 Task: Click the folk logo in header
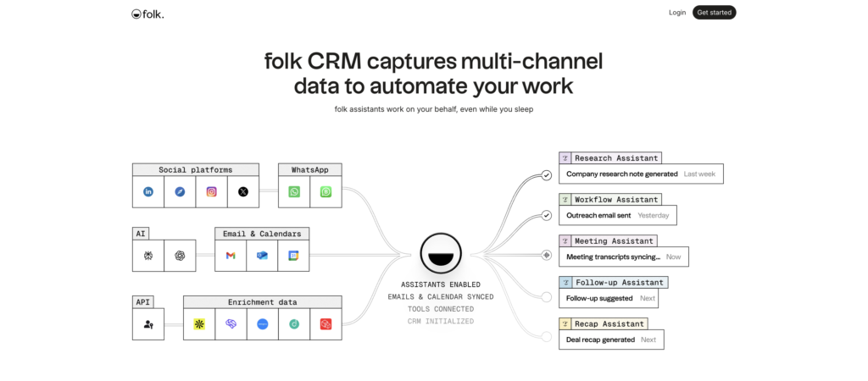[147, 14]
